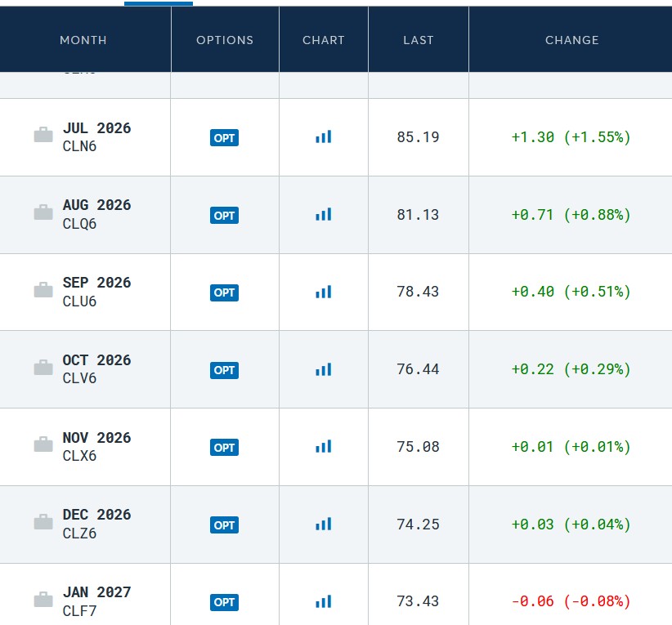
Task: Click the CHART column header
Action: click(324, 40)
